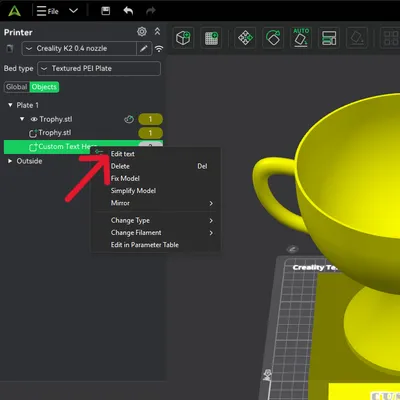
Task: Open the File menu
Action: tap(48, 11)
